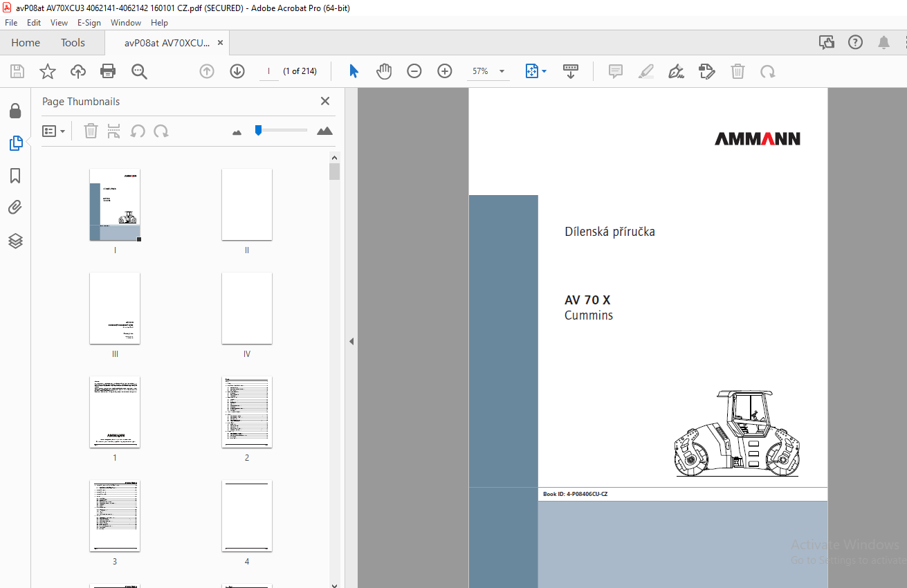Viewport: 907px width, 588px height.
Task: Switch to the Tools tab
Action: point(73,43)
